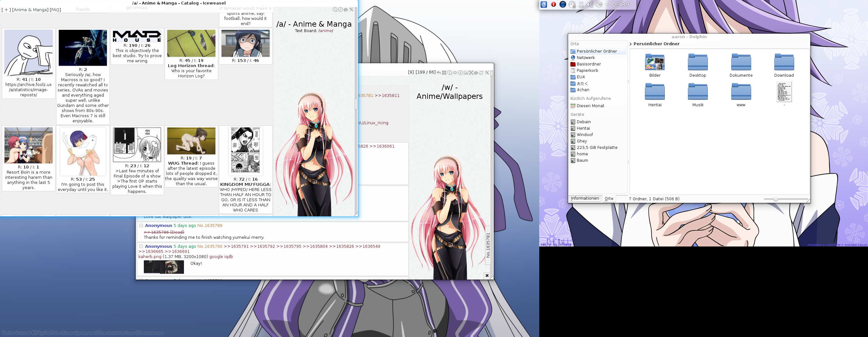
Task: Select 223,5 GiB Festplatte device
Action: 598,148
